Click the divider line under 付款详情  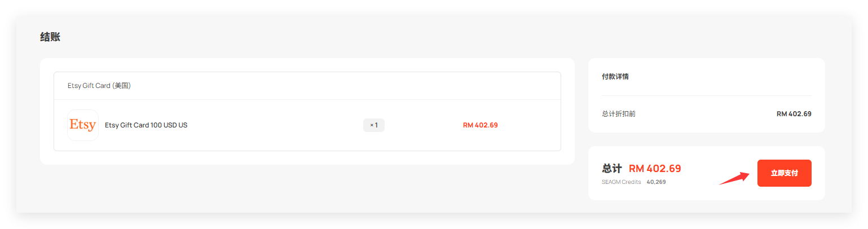(706, 95)
